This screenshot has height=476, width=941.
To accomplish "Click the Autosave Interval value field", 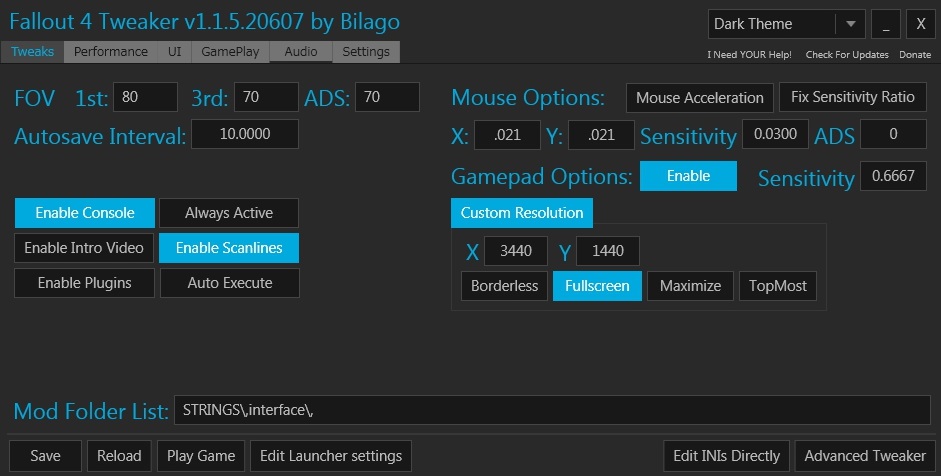I will pyautogui.click(x=245, y=134).
